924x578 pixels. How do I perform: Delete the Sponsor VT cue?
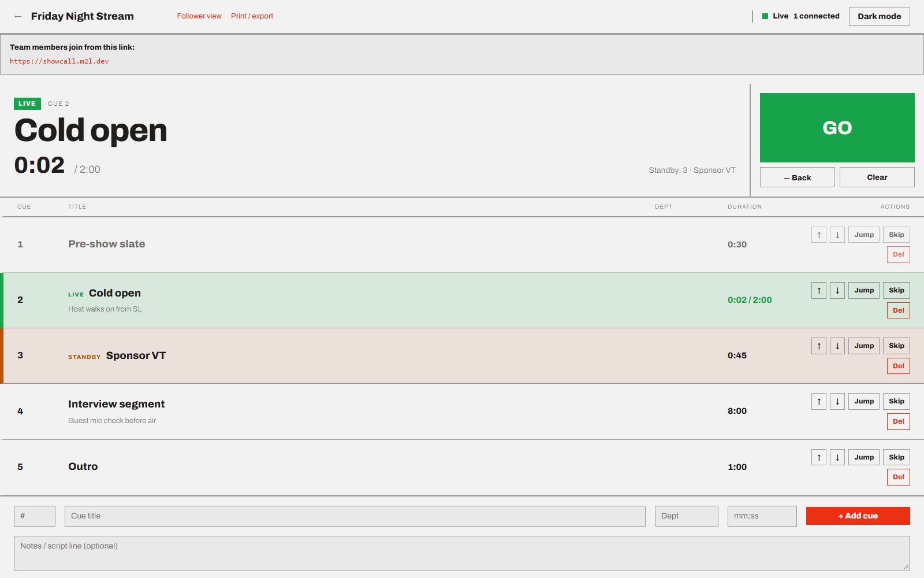coord(899,366)
